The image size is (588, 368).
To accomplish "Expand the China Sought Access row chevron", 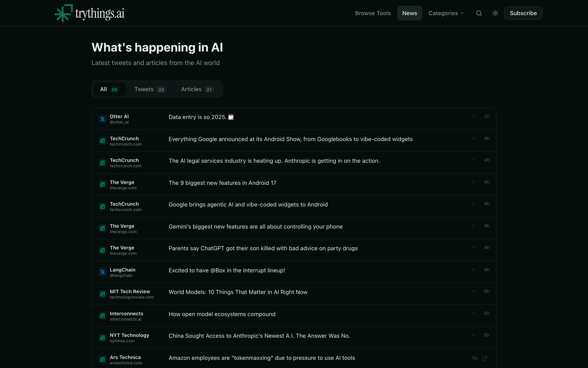I will click(x=473, y=335).
